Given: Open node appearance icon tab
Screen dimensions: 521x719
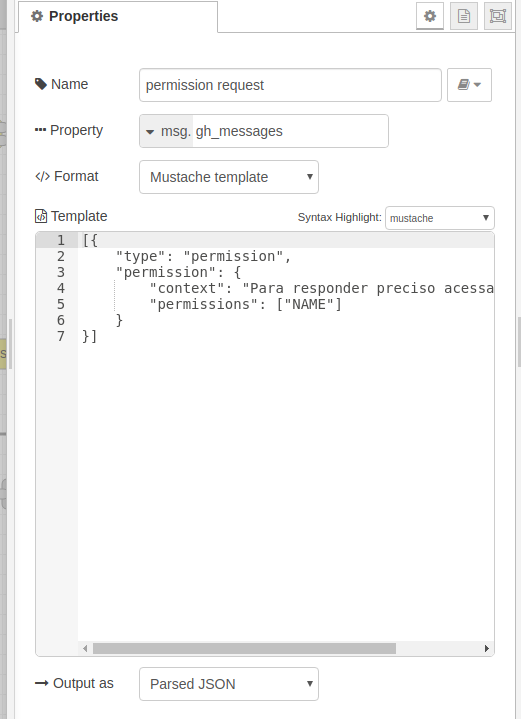Looking at the screenshot, I should [x=498, y=16].
